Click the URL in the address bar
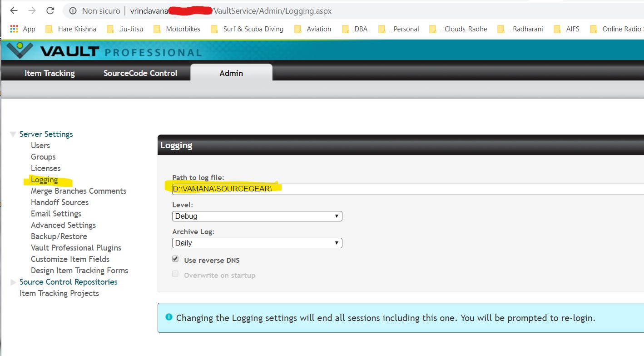This screenshot has height=356, width=644. [x=231, y=10]
